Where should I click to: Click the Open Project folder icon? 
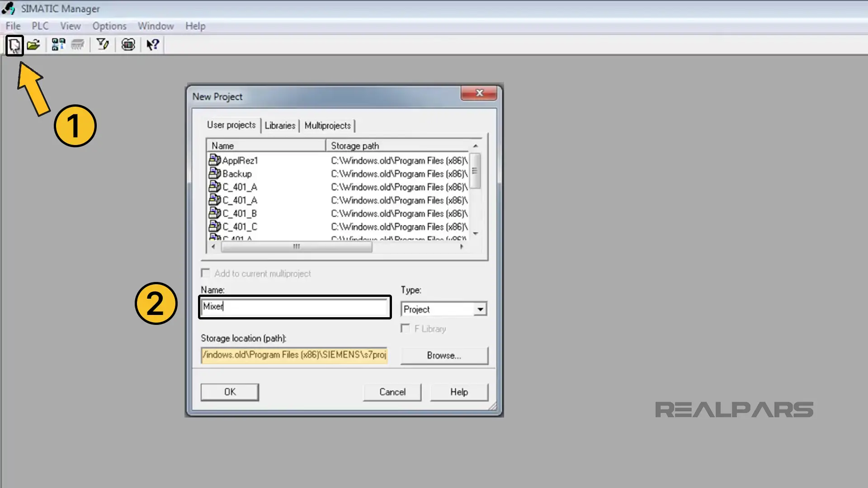pyautogui.click(x=33, y=45)
